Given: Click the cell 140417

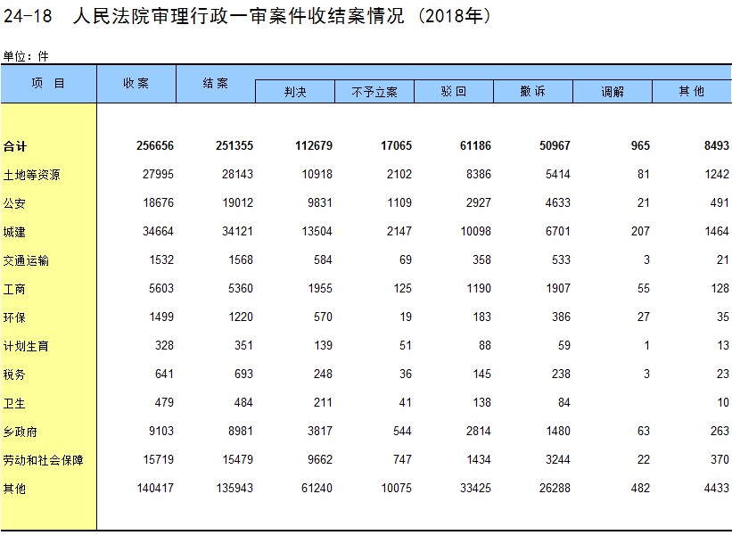Looking at the screenshot, I should click(x=155, y=488).
